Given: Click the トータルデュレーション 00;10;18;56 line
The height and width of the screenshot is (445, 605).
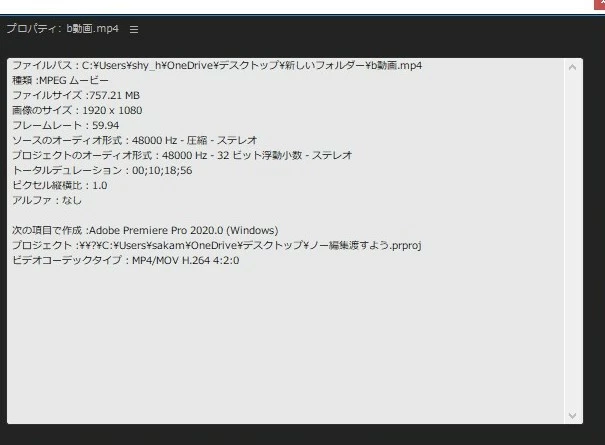Looking at the screenshot, I should pyautogui.click(x=102, y=171).
